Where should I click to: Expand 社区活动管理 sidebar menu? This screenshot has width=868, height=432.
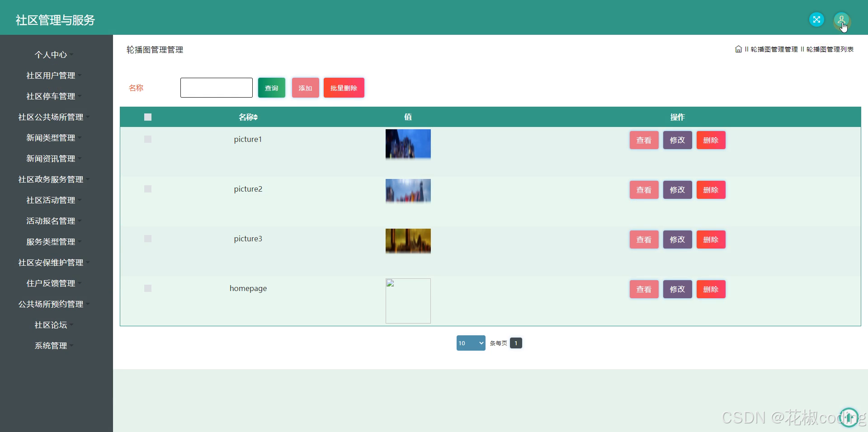point(54,200)
